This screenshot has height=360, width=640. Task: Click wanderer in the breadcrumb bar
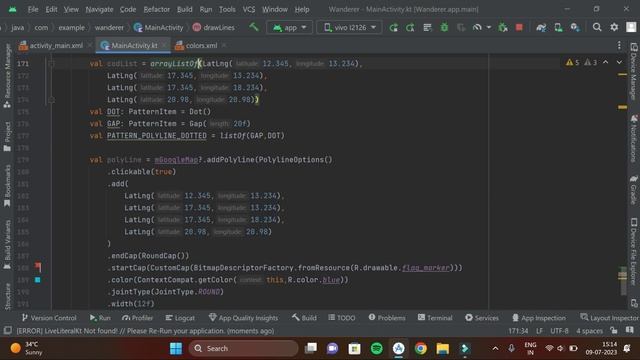pos(109,27)
